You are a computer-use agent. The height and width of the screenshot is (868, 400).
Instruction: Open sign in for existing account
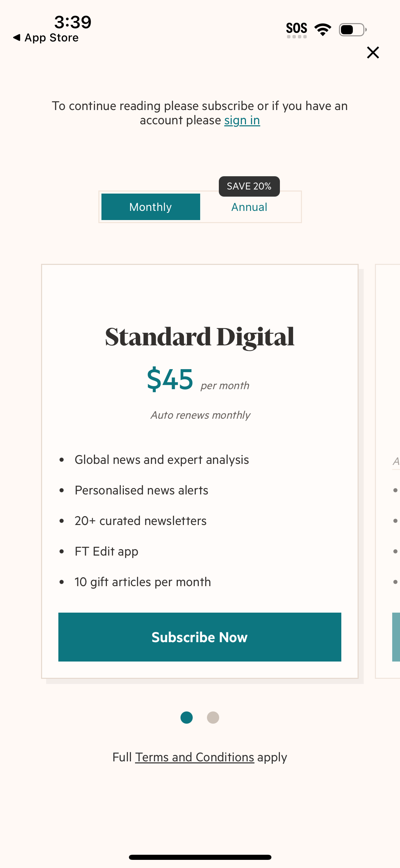click(x=242, y=120)
